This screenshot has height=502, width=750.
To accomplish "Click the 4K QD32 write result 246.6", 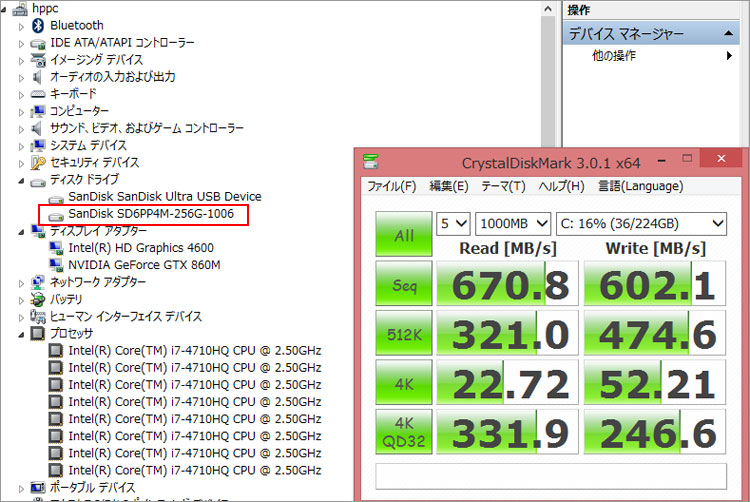I will [655, 432].
